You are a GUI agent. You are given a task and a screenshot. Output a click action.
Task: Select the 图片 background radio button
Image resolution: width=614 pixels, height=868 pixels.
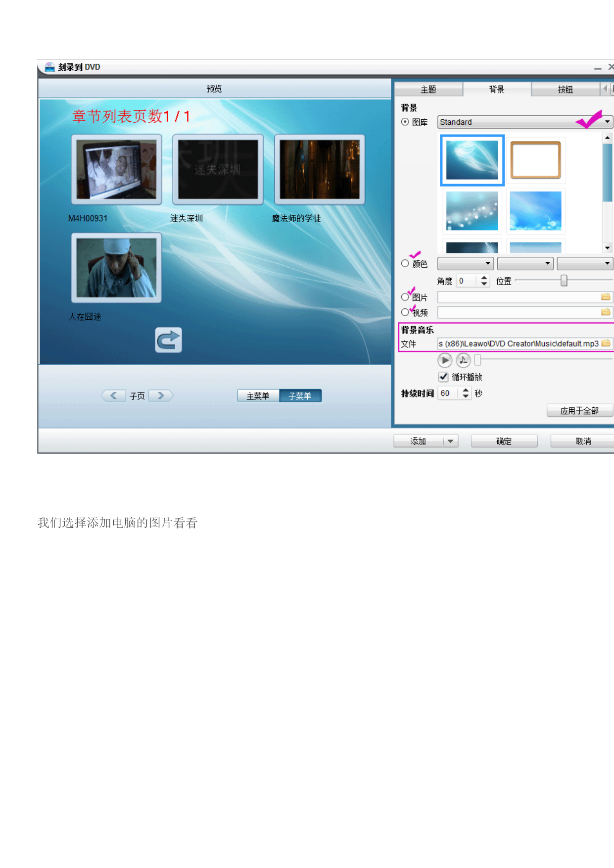tap(405, 297)
